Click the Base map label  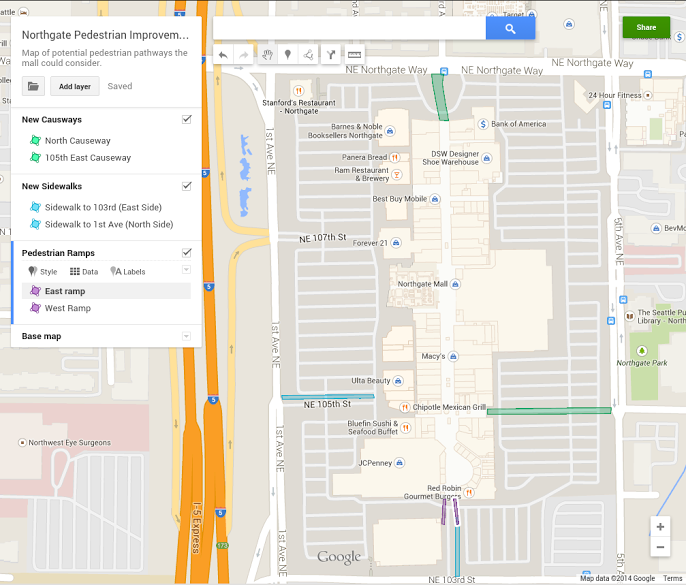click(42, 336)
